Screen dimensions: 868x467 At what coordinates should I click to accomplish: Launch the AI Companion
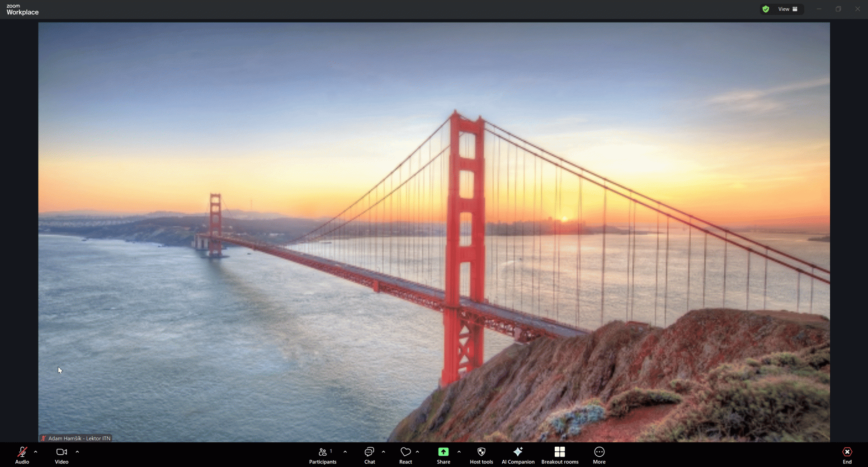(518, 455)
